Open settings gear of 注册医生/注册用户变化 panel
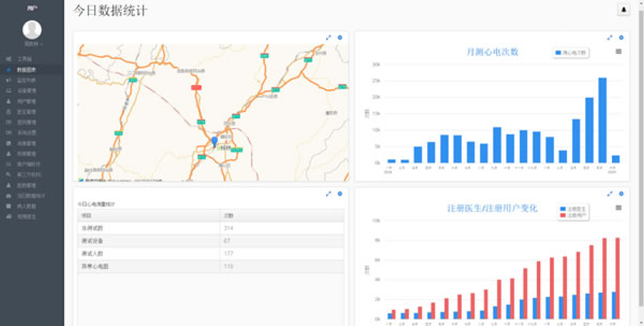This screenshot has height=326, width=644. [621, 194]
